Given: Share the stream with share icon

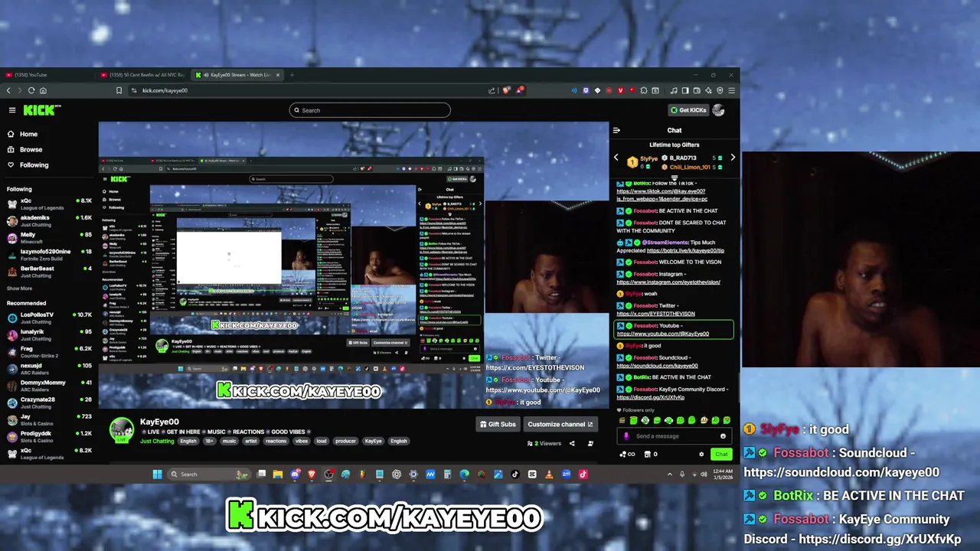Looking at the screenshot, I should click(572, 443).
